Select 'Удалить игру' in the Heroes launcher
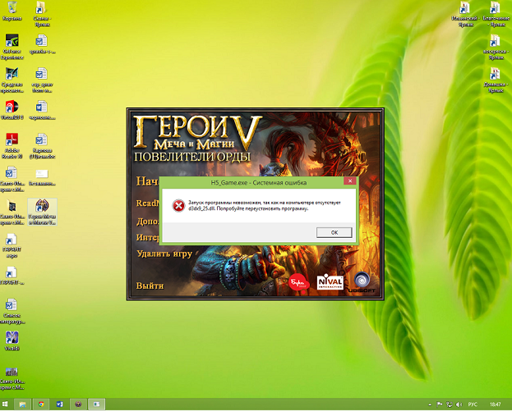This screenshot has height=411, width=512. [x=164, y=254]
